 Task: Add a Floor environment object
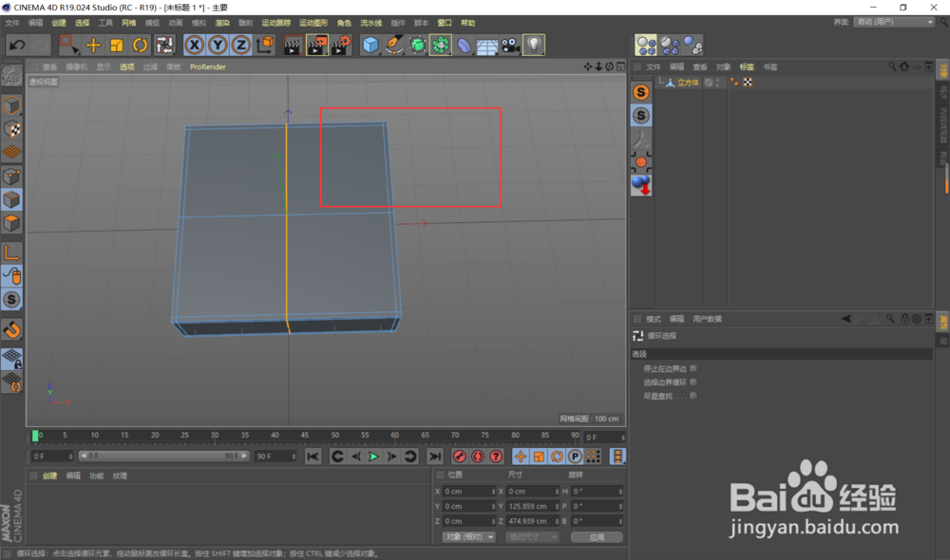[487, 45]
